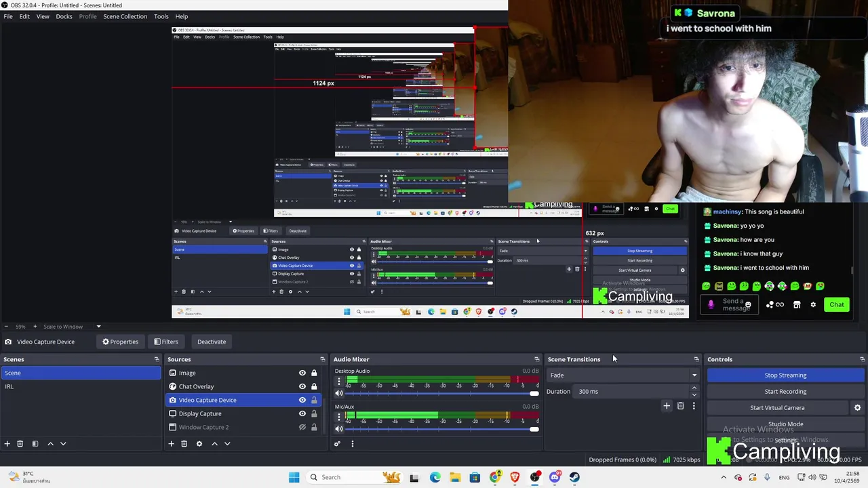Open the Tools menu
The width and height of the screenshot is (868, 488).
161,16
